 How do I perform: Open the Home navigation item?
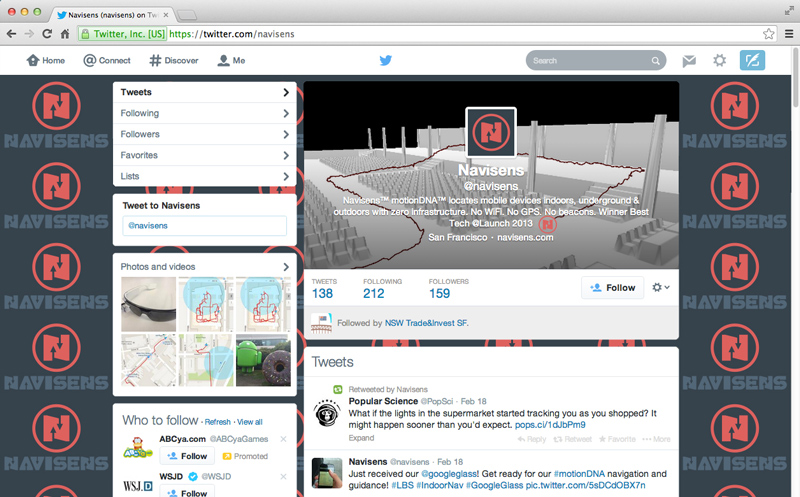(45, 60)
